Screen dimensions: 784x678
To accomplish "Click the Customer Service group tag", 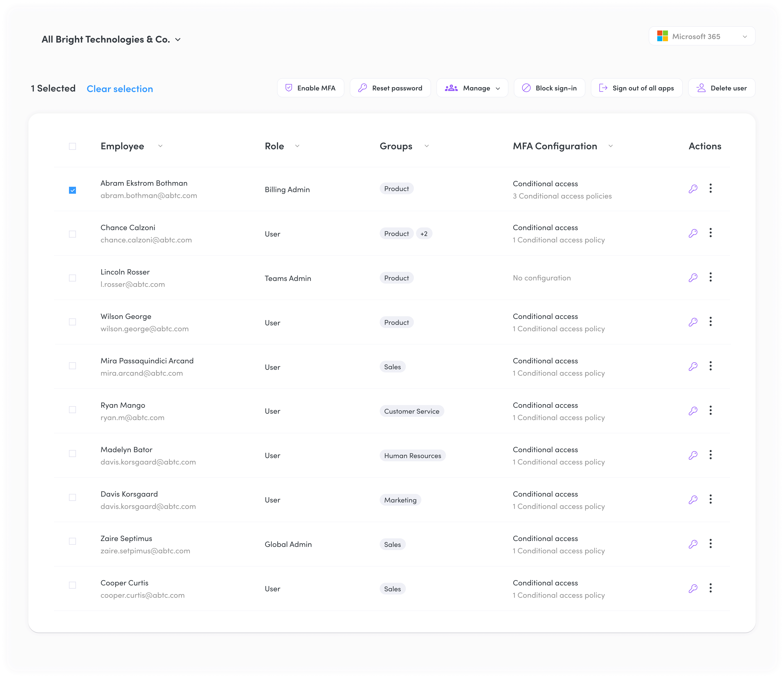I will tap(412, 411).
